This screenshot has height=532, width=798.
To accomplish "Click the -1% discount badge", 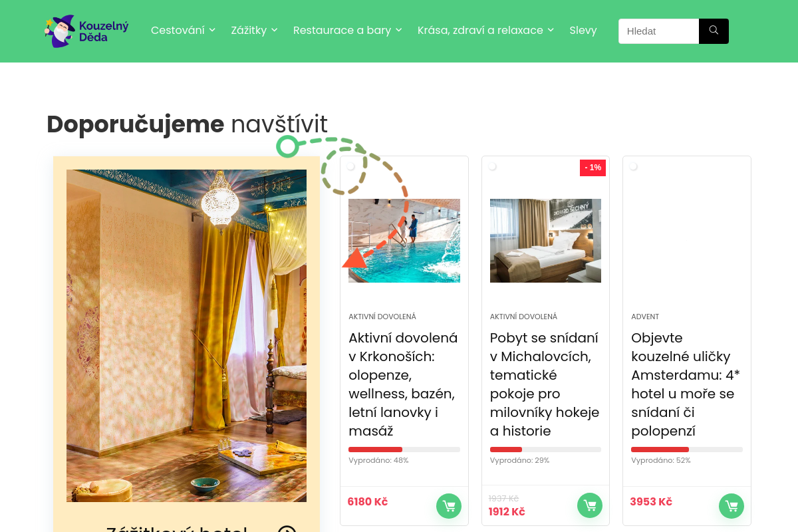I will click(x=593, y=168).
